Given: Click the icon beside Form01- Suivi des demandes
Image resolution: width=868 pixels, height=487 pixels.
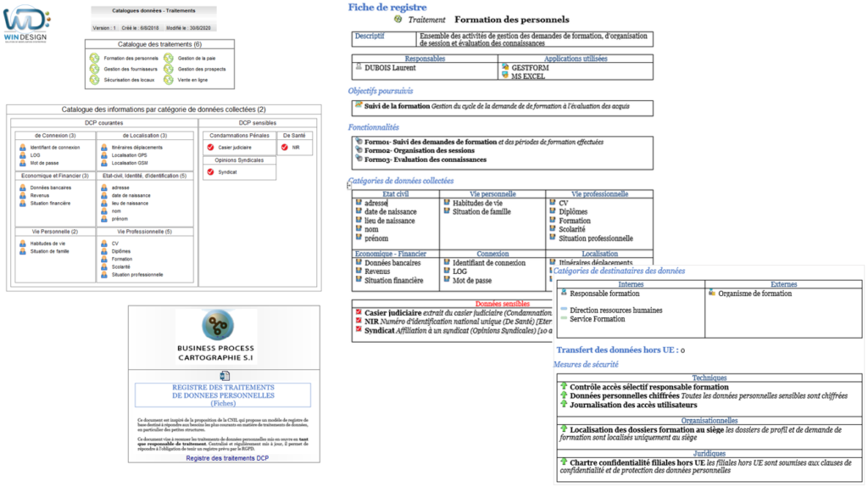Looking at the screenshot, I should click(x=359, y=142).
